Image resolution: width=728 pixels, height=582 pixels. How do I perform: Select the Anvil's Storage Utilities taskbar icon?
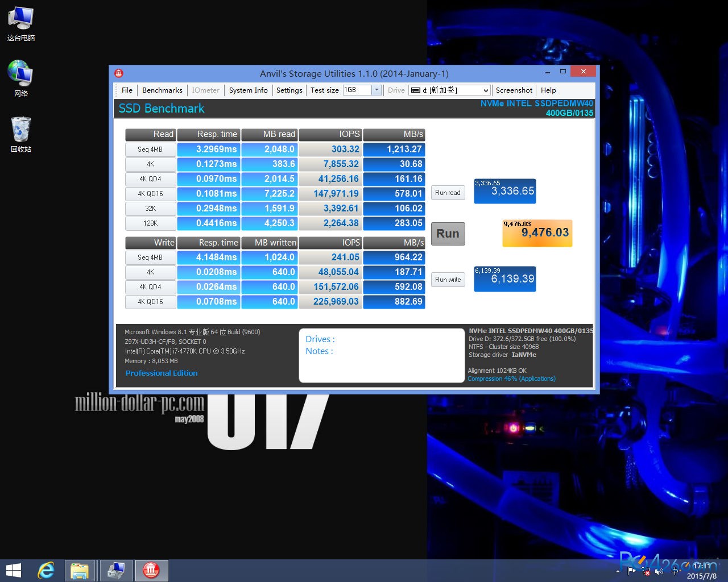coord(151,571)
